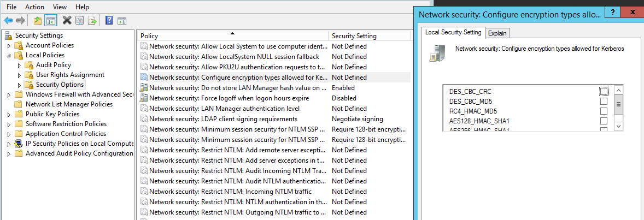The image size is (644, 220).
Task: Click the Back arrow toolbar icon
Action: coord(8,21)
